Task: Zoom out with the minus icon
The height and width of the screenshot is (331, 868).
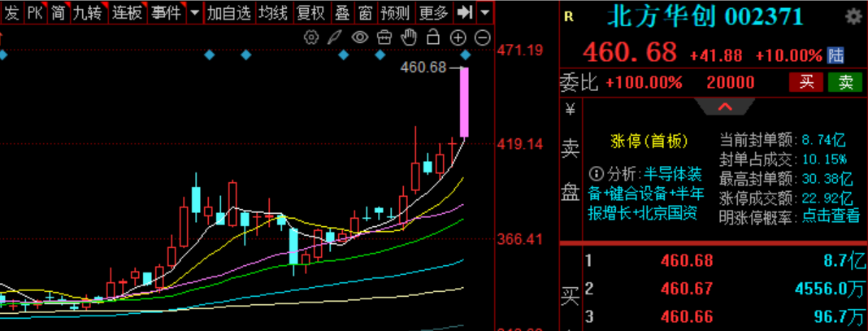Action: pos(483,37)
